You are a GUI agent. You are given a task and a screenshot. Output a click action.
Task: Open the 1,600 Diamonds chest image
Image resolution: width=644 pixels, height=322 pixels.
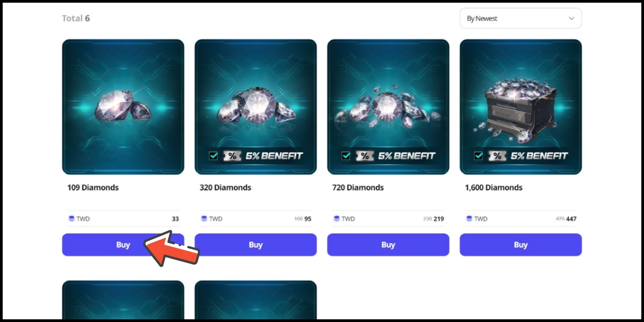click(521, 107)
